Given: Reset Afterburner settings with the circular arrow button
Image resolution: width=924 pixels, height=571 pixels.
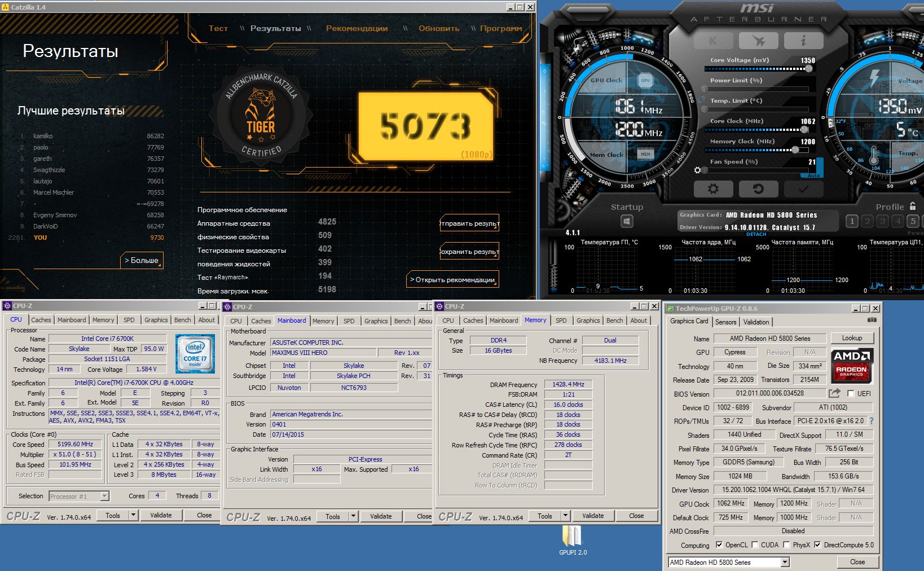Looking at the screenshot, I should pos(758,189).
